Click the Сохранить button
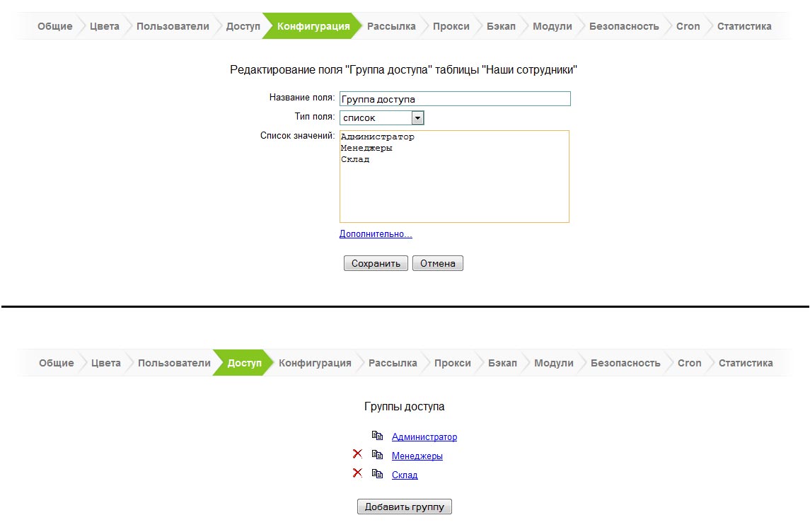Viewport: 810px width, 532px height. point(376,262)
